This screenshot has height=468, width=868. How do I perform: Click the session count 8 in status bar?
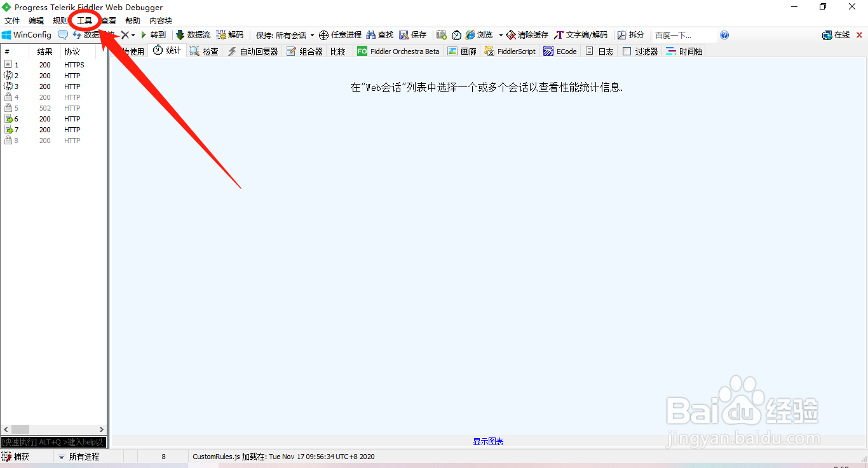point(163,457)
